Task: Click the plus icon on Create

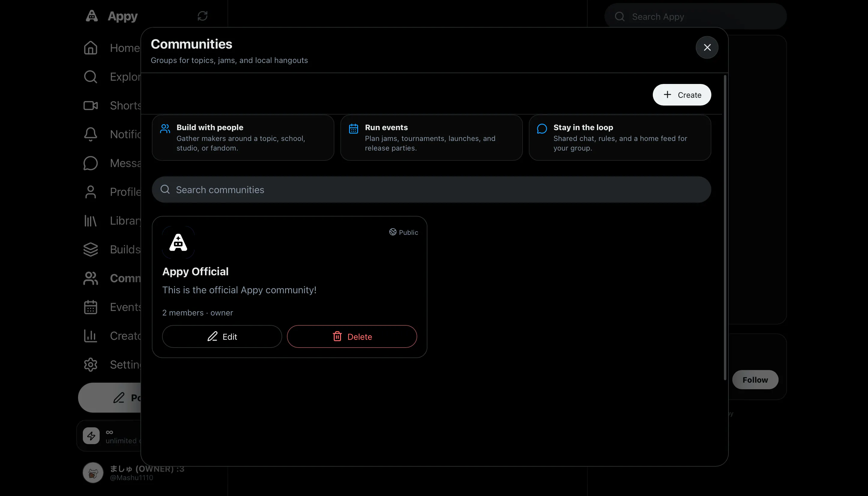Action: coord(668,95)
